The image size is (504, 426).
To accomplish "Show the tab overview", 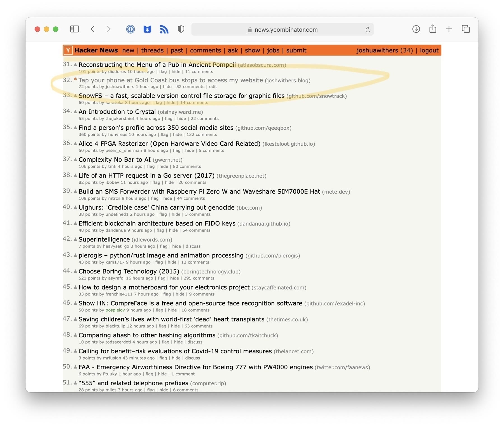I will coord(466,29).
